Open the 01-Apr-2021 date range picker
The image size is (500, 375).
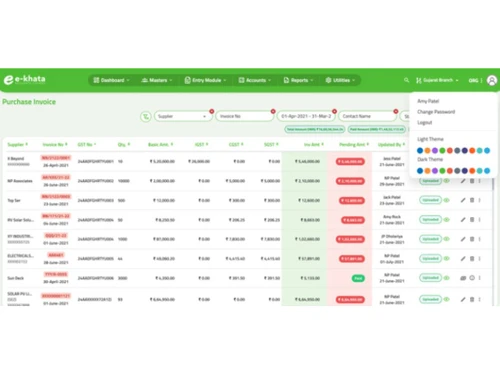pos(306,116)
